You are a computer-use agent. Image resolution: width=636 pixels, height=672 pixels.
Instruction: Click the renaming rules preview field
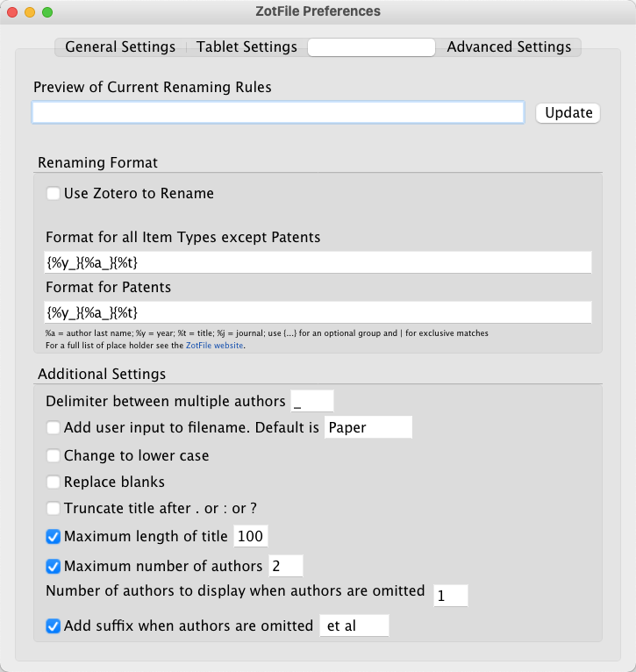tap(278, 113)
